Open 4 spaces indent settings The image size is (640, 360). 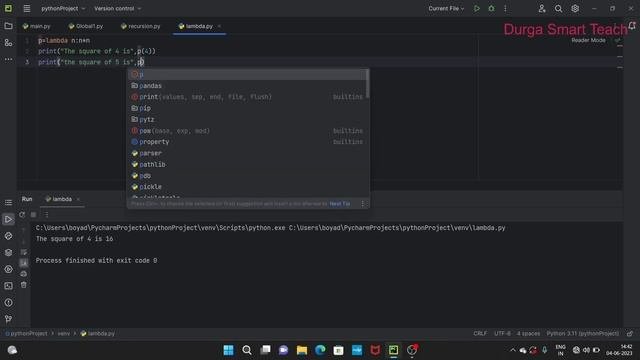[x=528, y=333]
